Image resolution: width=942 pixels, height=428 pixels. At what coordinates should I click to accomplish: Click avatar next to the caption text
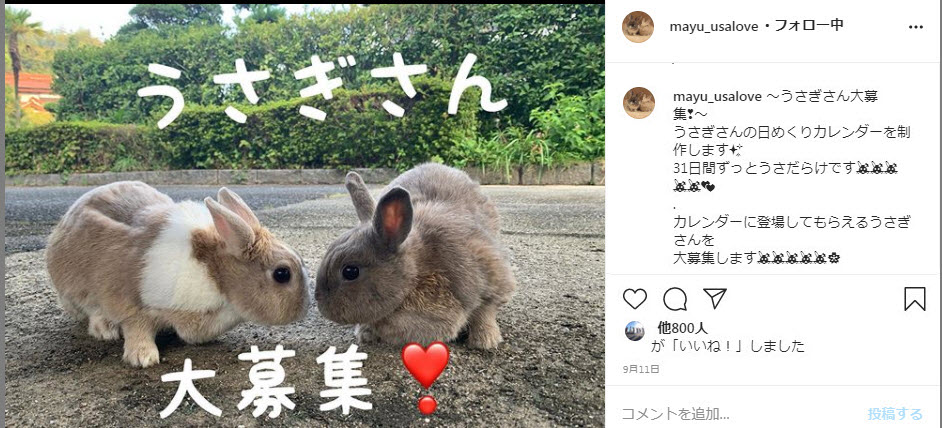point(639,103)
